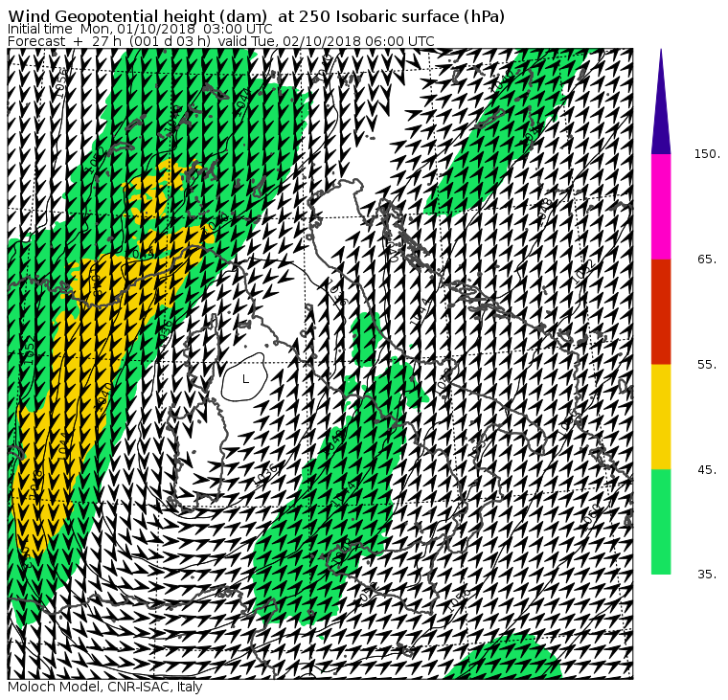Viewport: 728px width, 700px height.
Task: Click the magenta 65-150 color band in legend
Action: click(661, 207)
